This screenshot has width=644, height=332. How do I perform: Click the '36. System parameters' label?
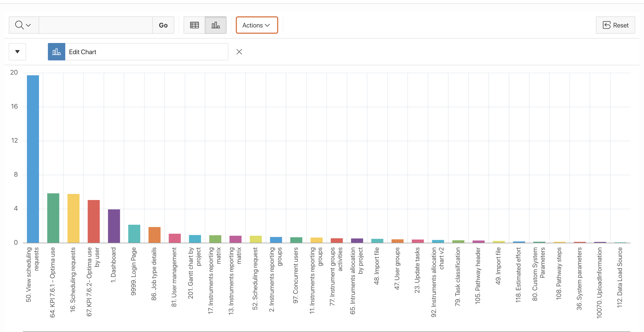(579, 279)
